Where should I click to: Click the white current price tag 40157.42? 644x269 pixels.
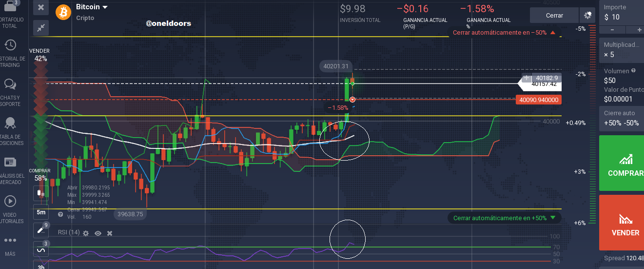[x=540, y=84]
